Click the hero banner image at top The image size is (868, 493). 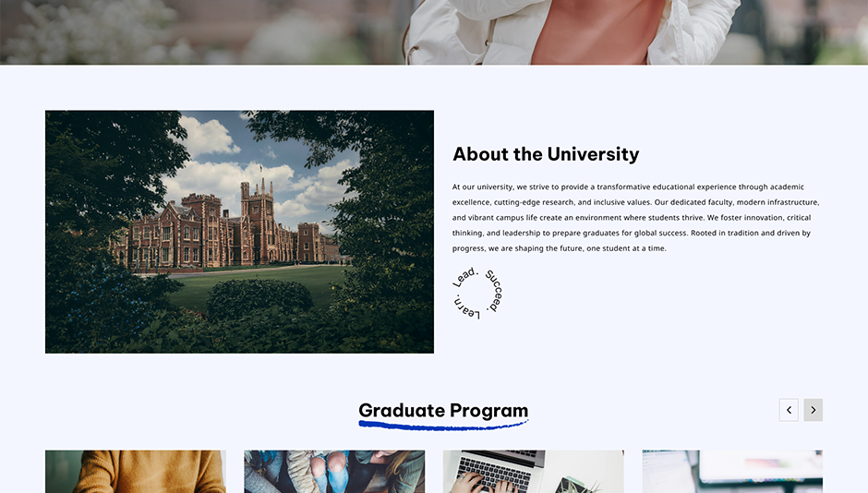pos(434,32)
